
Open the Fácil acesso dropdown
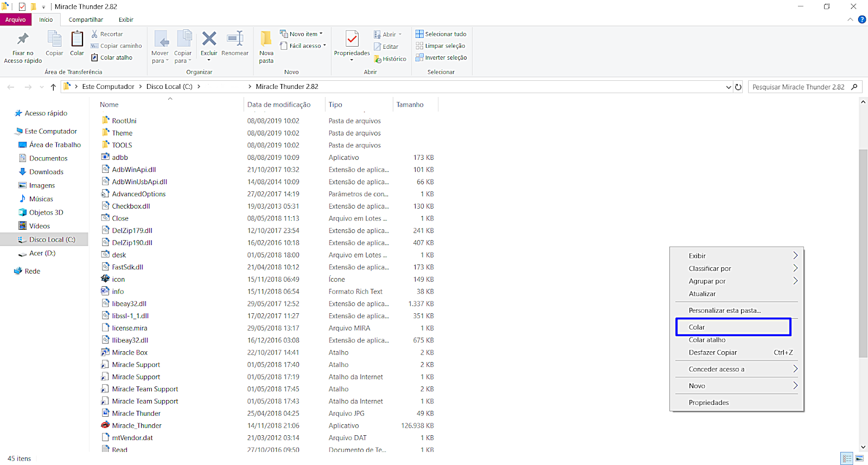point(303,46)
